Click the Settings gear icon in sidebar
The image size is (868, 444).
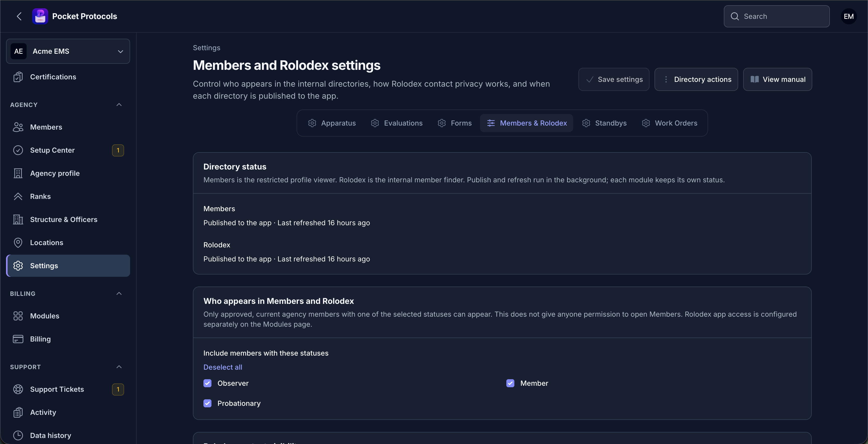pos(18,266)
